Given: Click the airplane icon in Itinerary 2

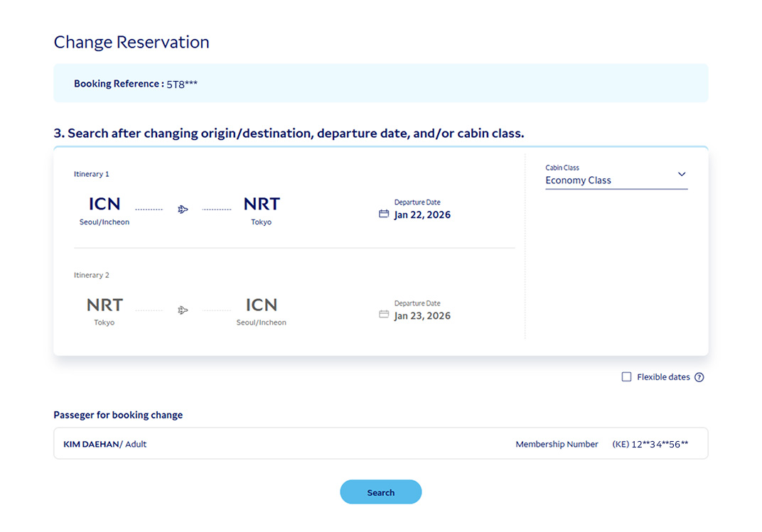Looking at the screenshot, I should coord(183,310).
